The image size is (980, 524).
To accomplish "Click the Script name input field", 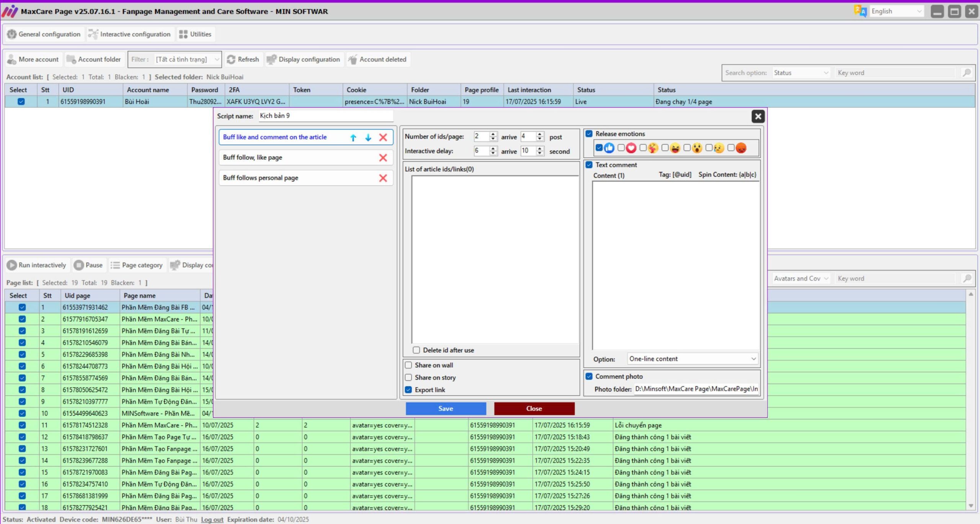I will tap(325, 116).
